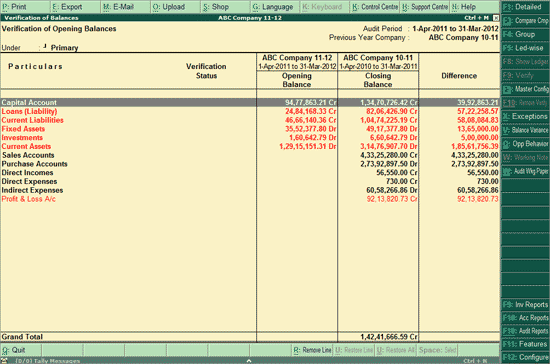This screenshot has height=364, width=550.
Task: Click the Quit button
Action: 21,350
